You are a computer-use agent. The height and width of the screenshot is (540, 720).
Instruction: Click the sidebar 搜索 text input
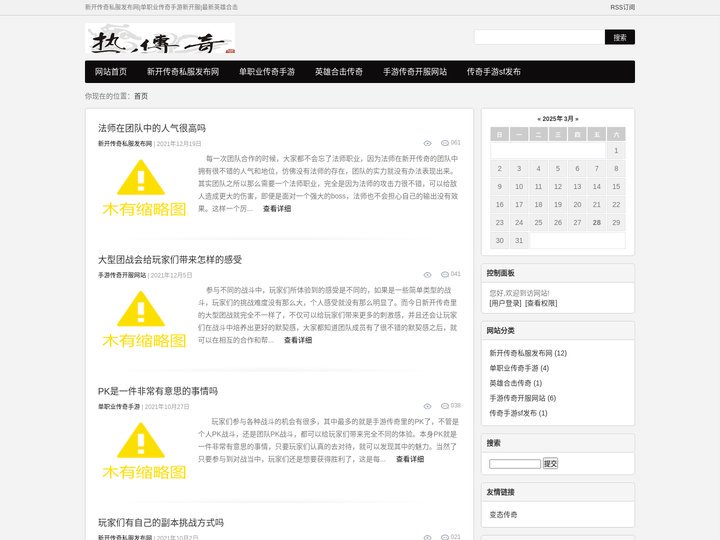(x=515, y=464)
